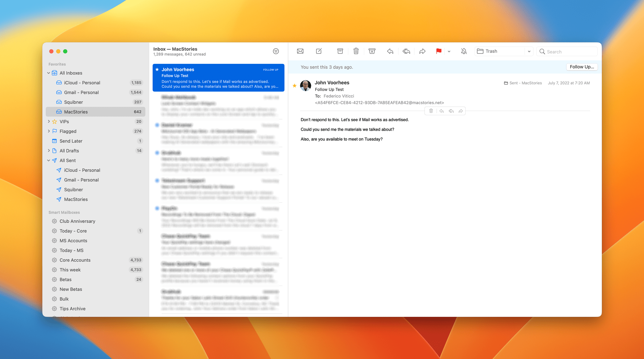Open Bulk smart mailbox
Screen dimensions: 644x359
(x=96, y=299)
